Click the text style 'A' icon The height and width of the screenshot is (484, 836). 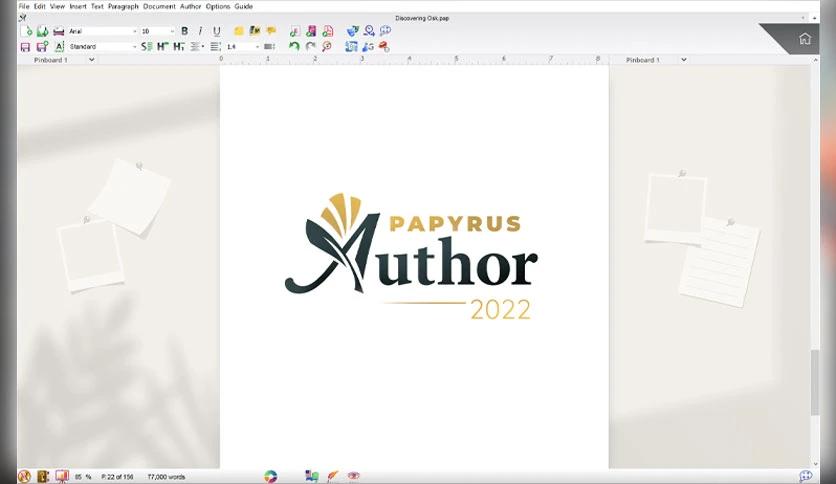click(59, 47)
